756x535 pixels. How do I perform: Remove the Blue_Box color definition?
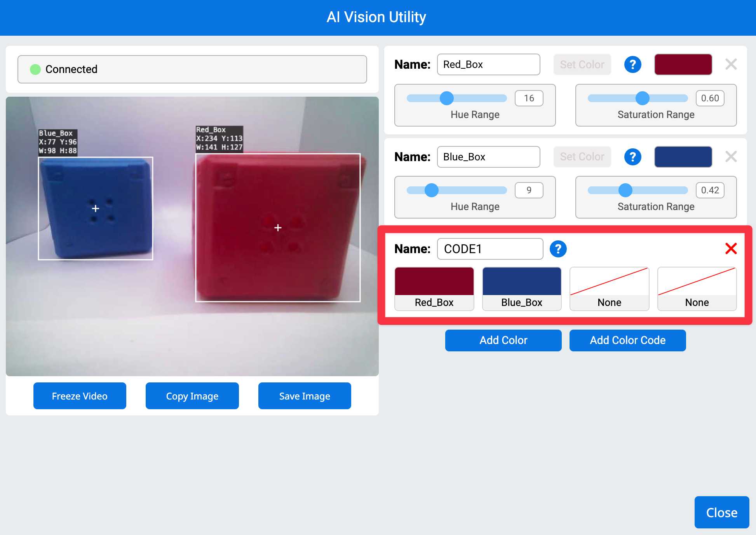[x=731, y=157]
